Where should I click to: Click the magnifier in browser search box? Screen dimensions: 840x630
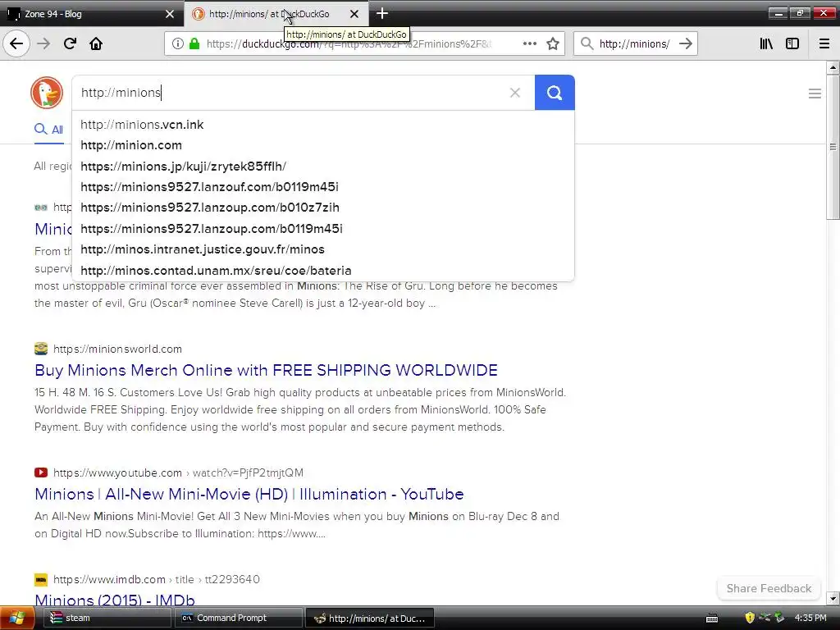(587, 44)
